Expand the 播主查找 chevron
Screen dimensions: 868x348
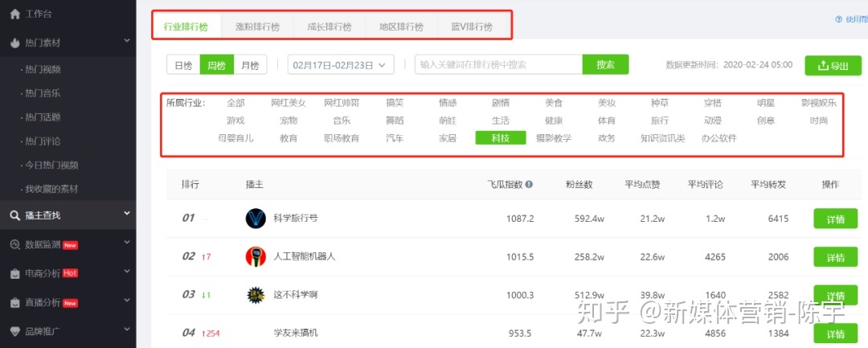tap(127, 213)
